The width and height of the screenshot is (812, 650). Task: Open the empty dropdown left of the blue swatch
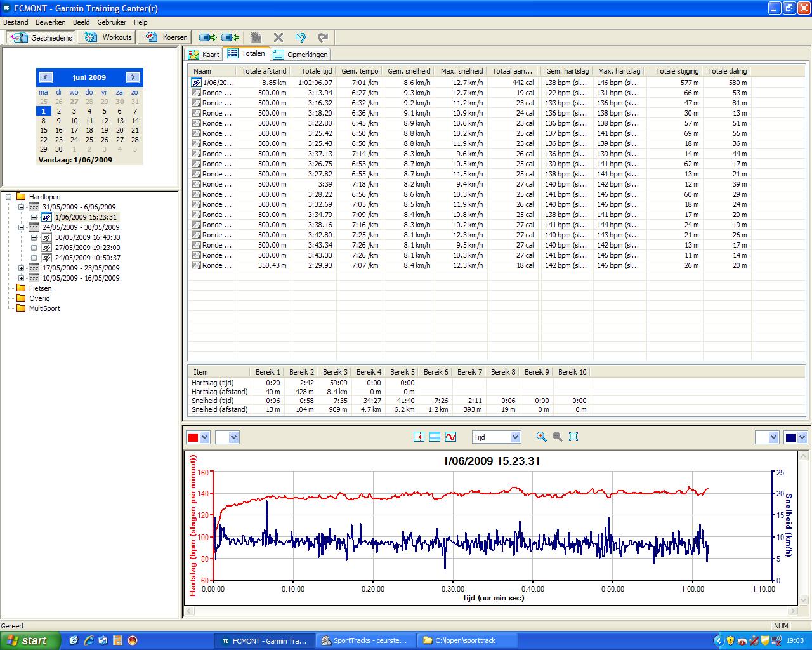(x=773, y=437)
